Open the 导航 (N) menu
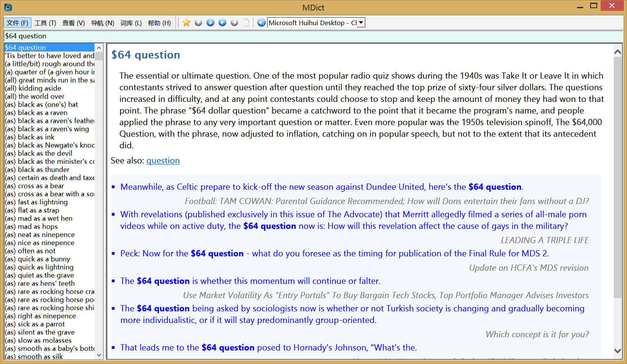This screenshot has height=364, width=627. coord(103,23)
